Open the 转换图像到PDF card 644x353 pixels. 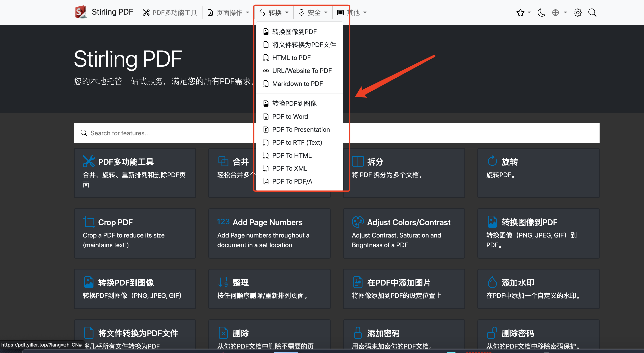coord(538,233)
